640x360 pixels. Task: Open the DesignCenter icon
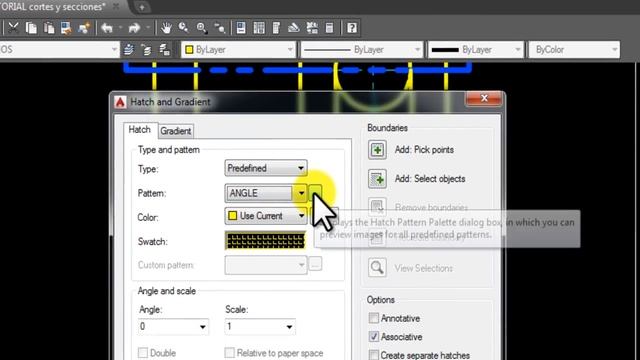[259, 28]
